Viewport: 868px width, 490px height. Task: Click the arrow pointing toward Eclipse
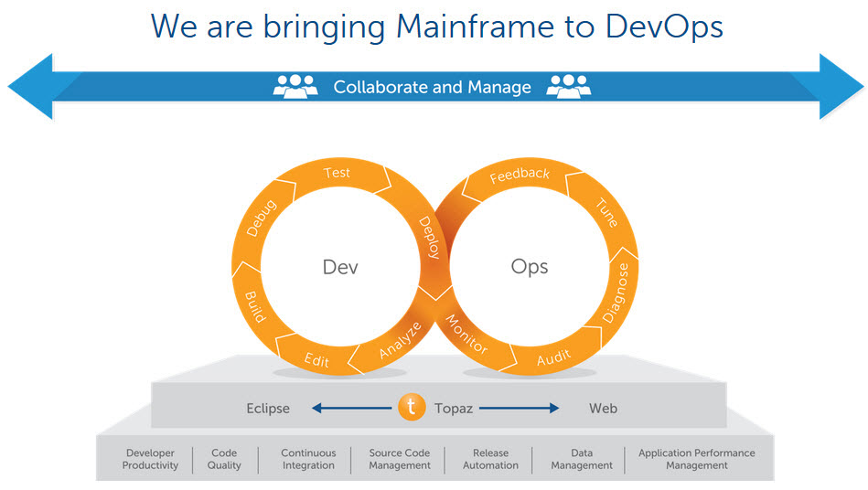point(351,408)
